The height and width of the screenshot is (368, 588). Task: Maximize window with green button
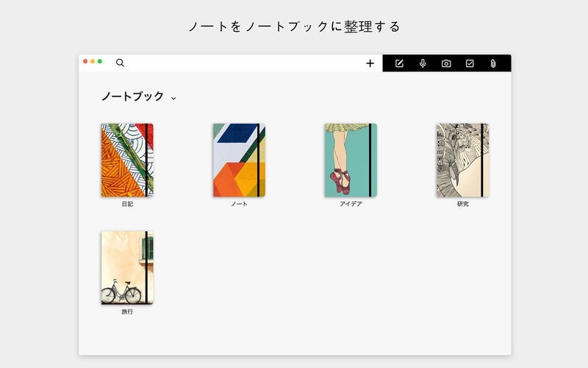click(x=100, y=61)
